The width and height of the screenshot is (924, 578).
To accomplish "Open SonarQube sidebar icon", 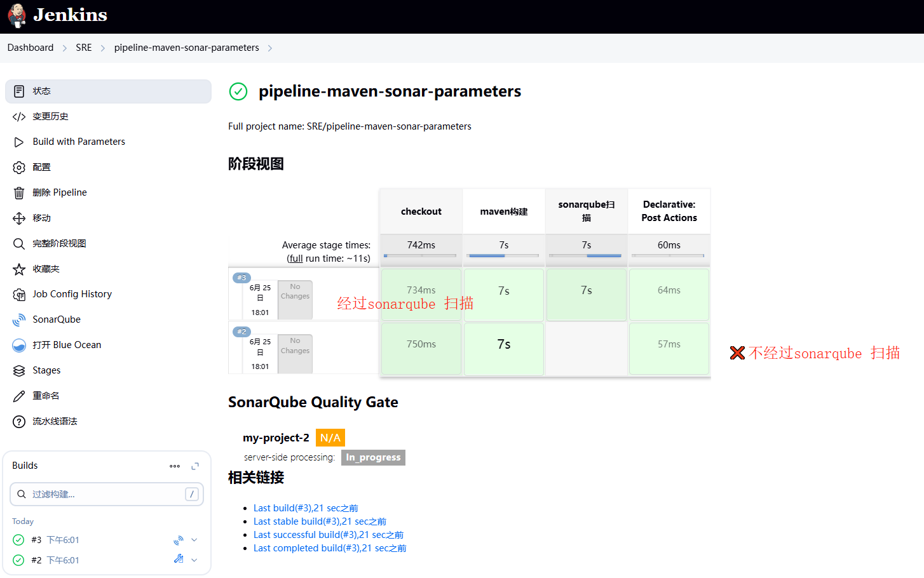I will pos(19,320).
